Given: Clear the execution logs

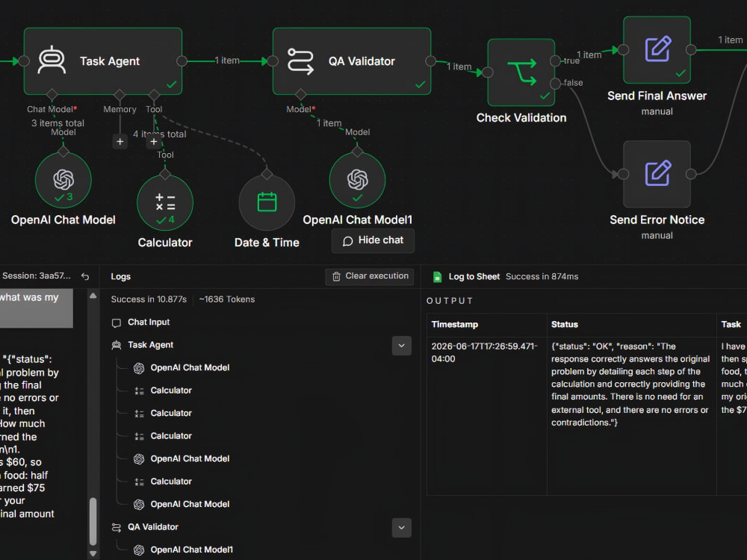Looking at the screenshot, I should tap(370, 276).
